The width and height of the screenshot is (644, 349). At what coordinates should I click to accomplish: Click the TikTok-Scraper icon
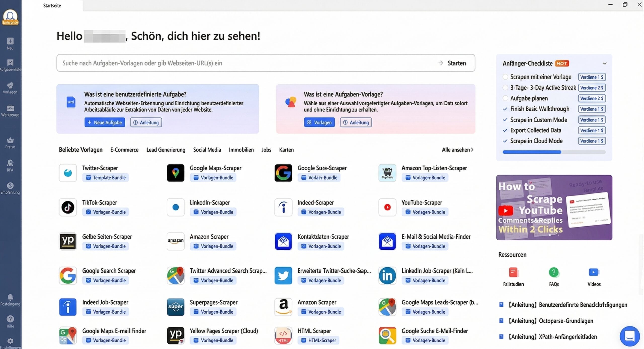click(68, 207)
